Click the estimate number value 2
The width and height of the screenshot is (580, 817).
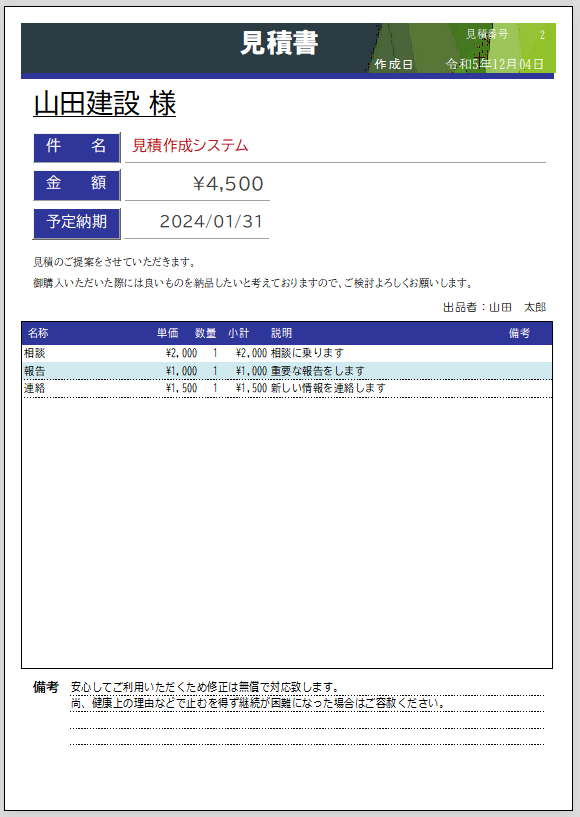[542, 35]
